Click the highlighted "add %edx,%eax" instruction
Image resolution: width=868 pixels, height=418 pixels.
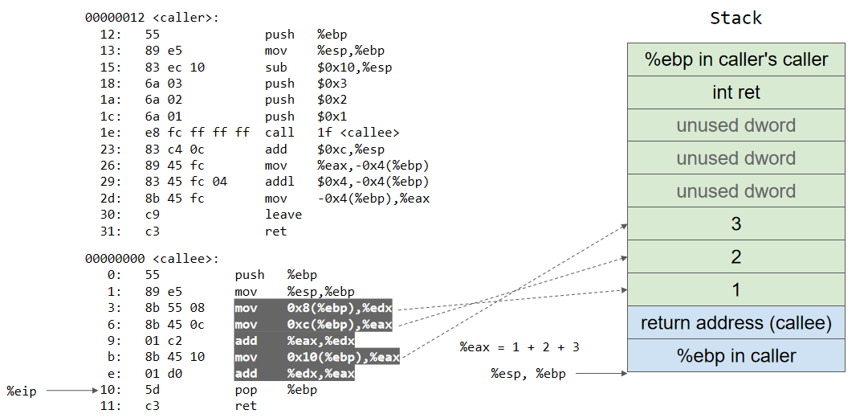point(294,374)
